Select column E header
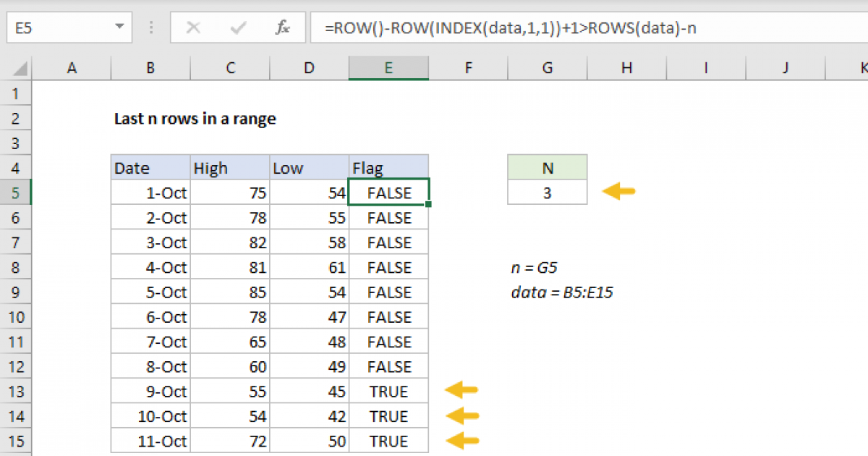Screen dimensions: 868x456 pyautogui.click(x=388, y=68)
